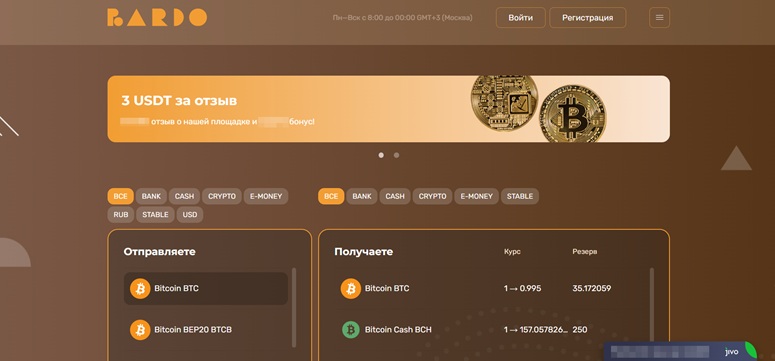
Task: Filter send currencies by BANK
Action: 151,196
